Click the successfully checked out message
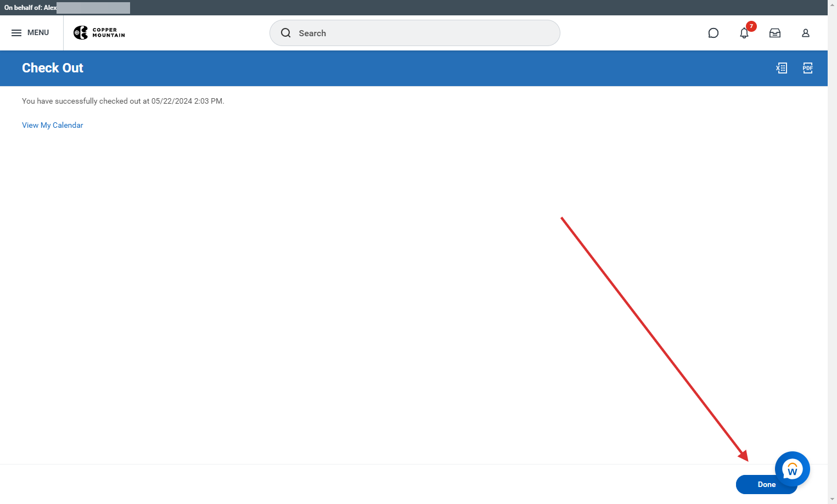This screenshot has height=504, width=837. pos(123,101)
